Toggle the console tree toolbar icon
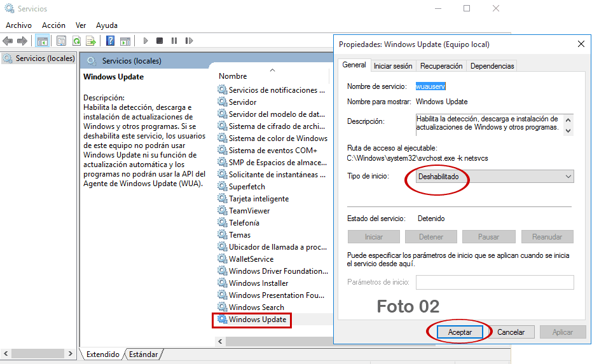 42,41
